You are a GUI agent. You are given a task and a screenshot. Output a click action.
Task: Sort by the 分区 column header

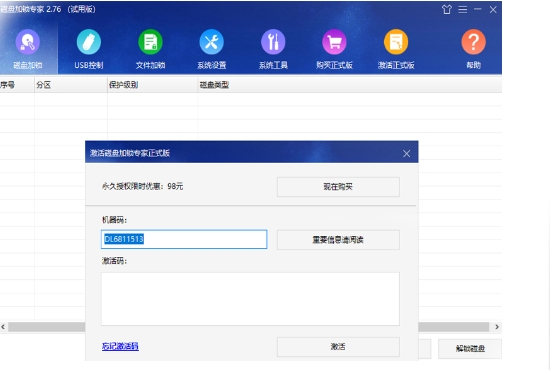click(71, 85)
